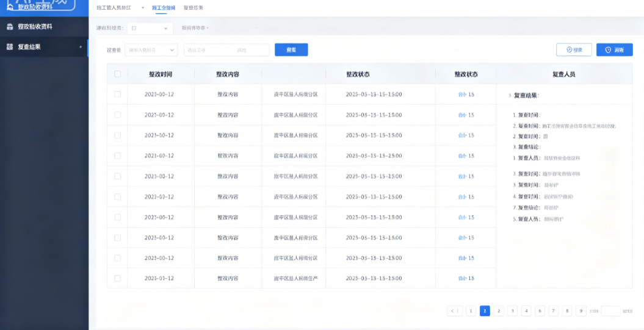Tick the checkbox of the 2021-02-12 row

[x=117, y=156]
